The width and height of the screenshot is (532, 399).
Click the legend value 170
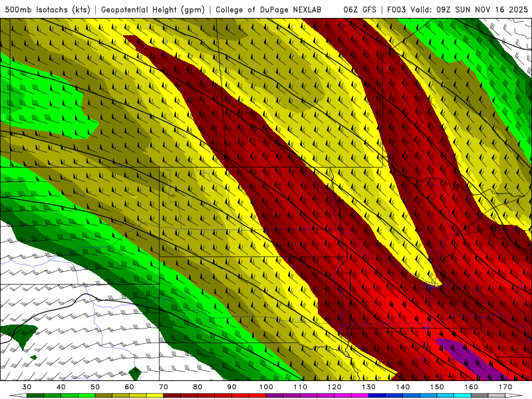click(505, 387)
